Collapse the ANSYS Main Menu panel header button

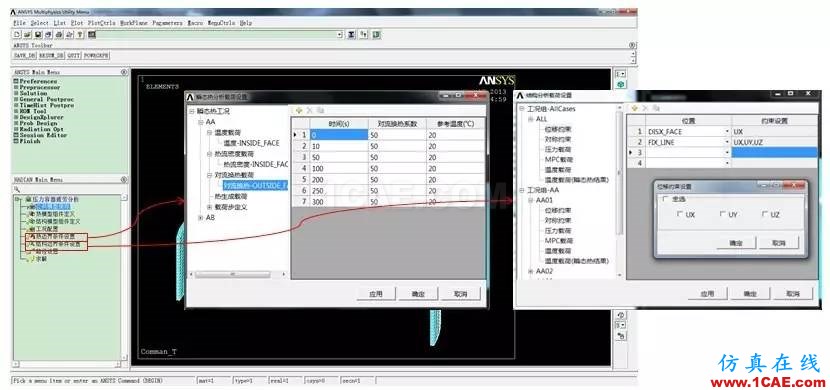(x=124, y=72)
